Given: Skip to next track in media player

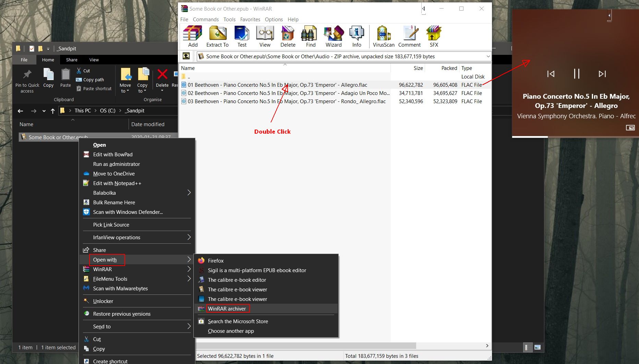Looking at the screenshot, I should 602,74.
